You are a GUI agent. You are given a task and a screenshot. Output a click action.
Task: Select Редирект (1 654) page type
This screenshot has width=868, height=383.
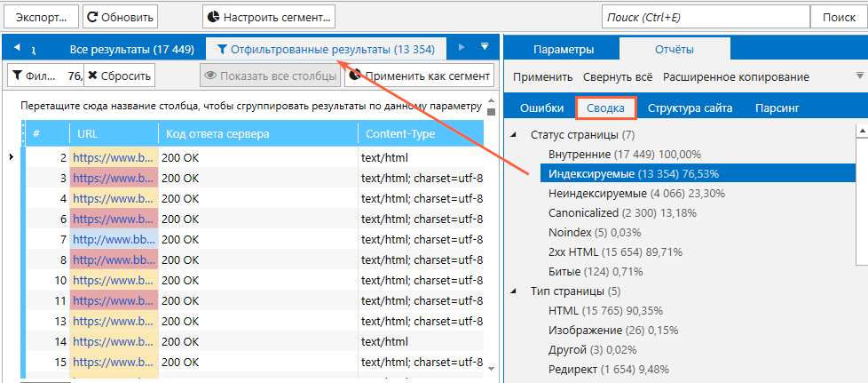(x=608, y=369)
